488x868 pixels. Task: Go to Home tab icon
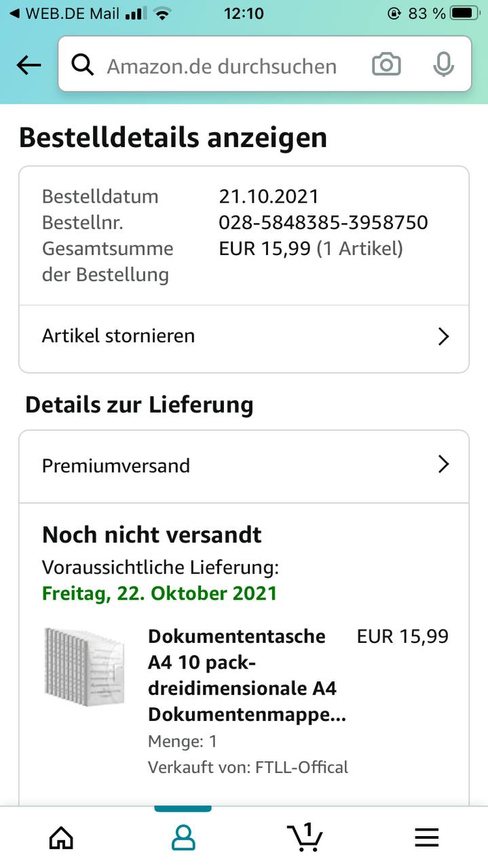(61, 837)
